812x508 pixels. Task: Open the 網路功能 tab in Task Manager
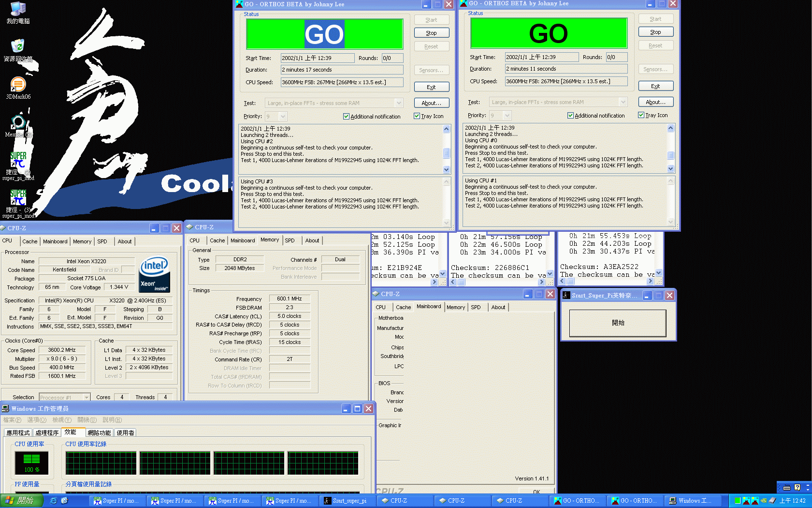pyautogui.click(x=99, y=433)
